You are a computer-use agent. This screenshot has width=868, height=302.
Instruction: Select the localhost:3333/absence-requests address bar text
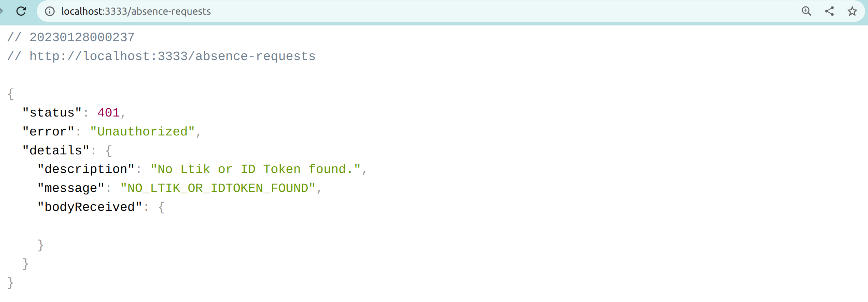(x=136, y=11)
